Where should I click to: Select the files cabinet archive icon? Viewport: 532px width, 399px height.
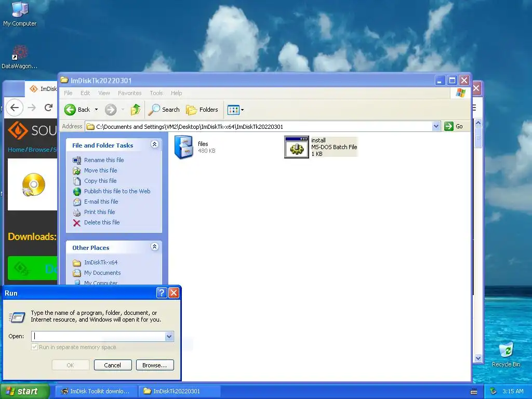184,147
